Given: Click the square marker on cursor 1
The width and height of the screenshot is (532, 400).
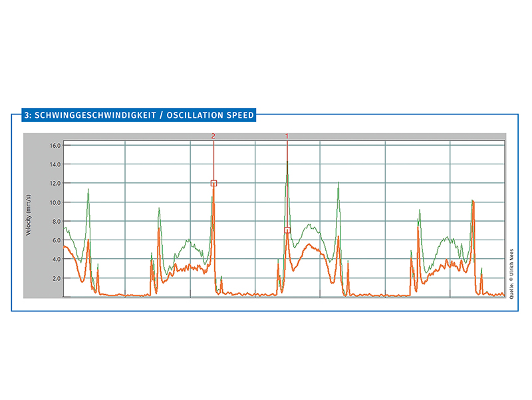Looking at the screenshot, I should (x=287, y=230).
